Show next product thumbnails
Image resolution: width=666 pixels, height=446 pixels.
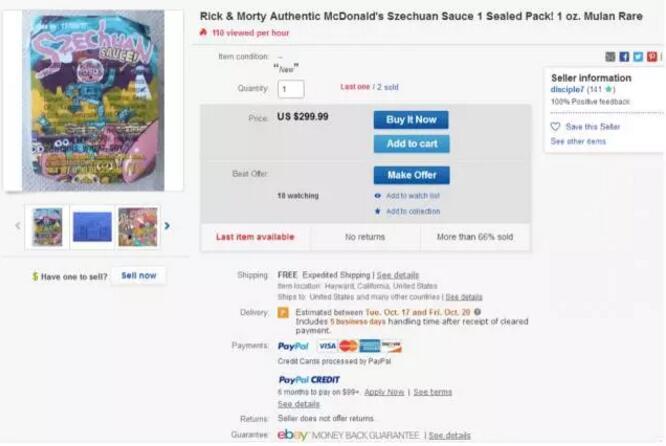167,226
